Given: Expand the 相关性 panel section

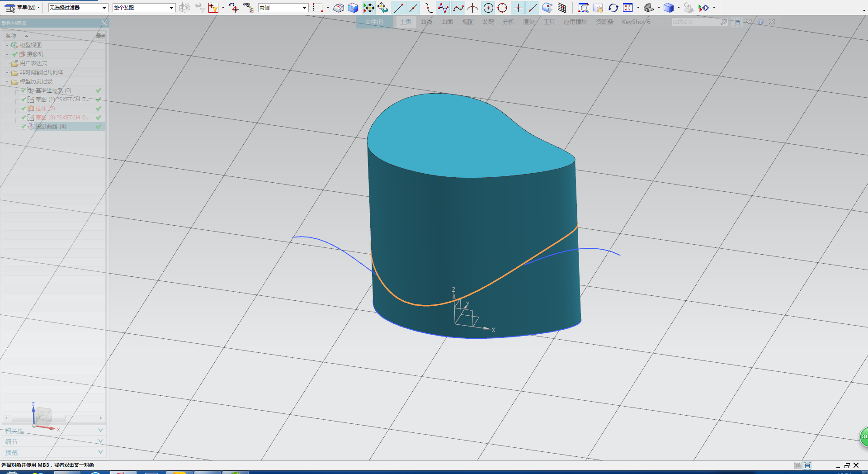Looking at the screenshot, I should tap(54, 431).
